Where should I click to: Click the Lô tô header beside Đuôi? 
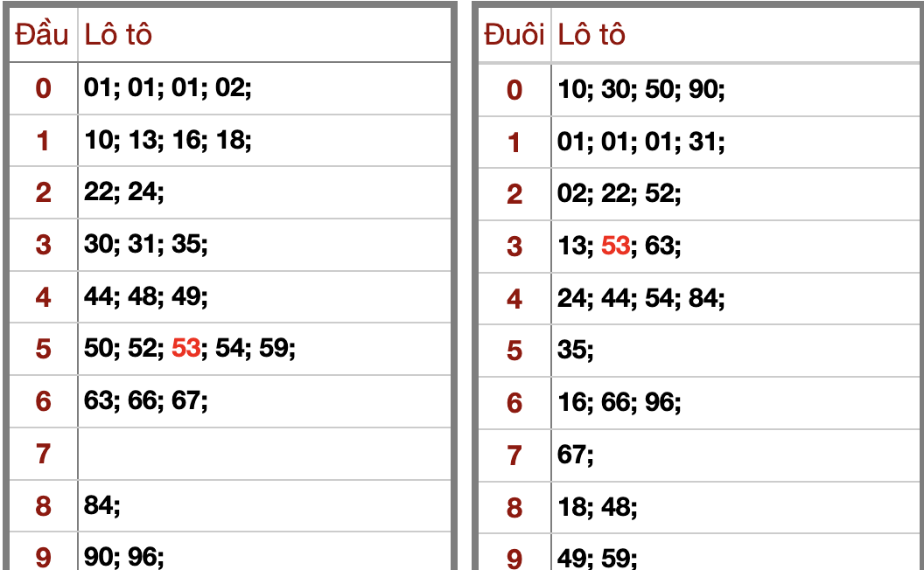click(x=592, y=35)
